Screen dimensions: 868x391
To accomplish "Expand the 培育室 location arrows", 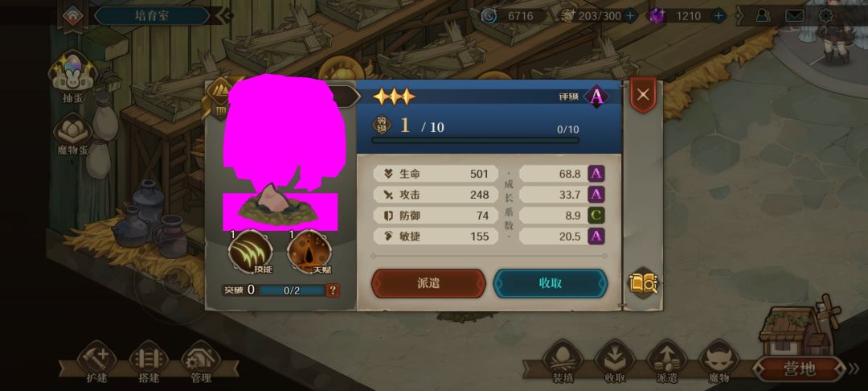I will (223, 16).
